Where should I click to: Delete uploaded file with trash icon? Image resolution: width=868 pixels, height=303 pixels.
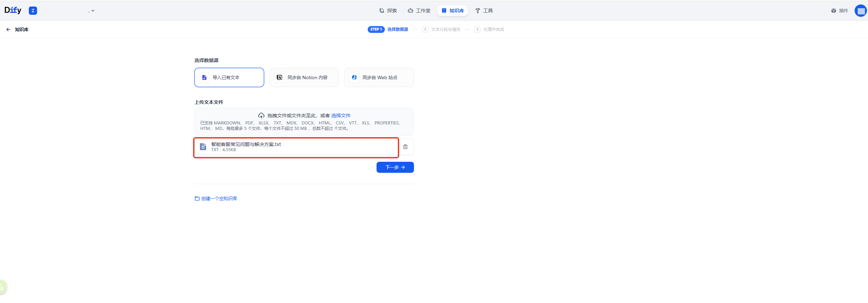405,147
